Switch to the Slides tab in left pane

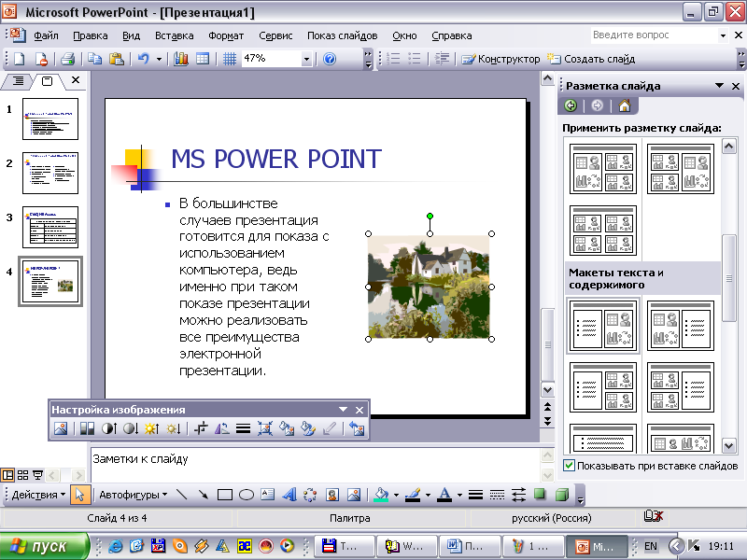(x=48, y=81)
